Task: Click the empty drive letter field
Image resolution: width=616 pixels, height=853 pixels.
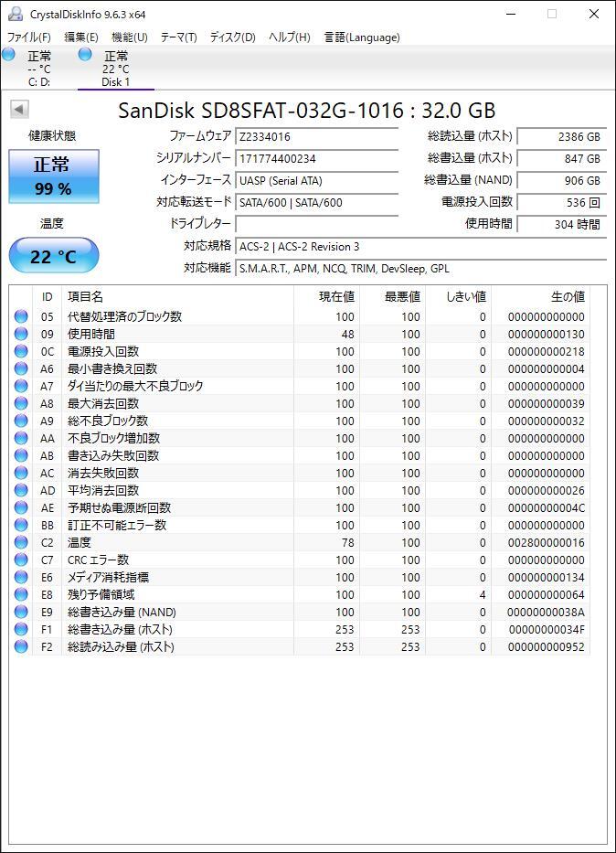Action: pyautogui.click(x=317, y=224)
